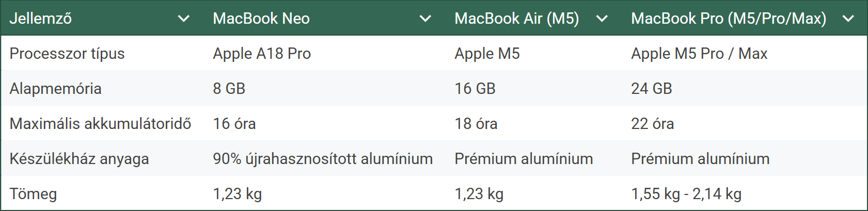868x211 pixels.
Task: Select the Készülékház anyaga row label
Action: tap(79, 159)
